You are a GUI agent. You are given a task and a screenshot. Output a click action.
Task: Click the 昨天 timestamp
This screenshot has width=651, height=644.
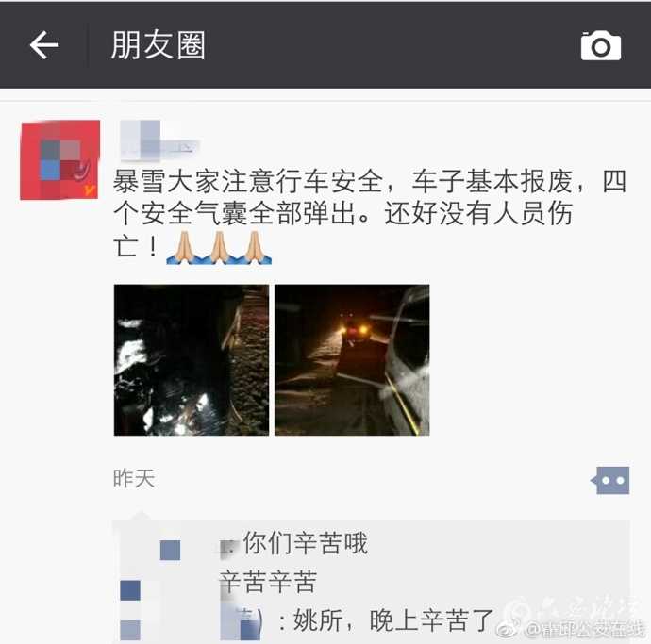[134, 478]
